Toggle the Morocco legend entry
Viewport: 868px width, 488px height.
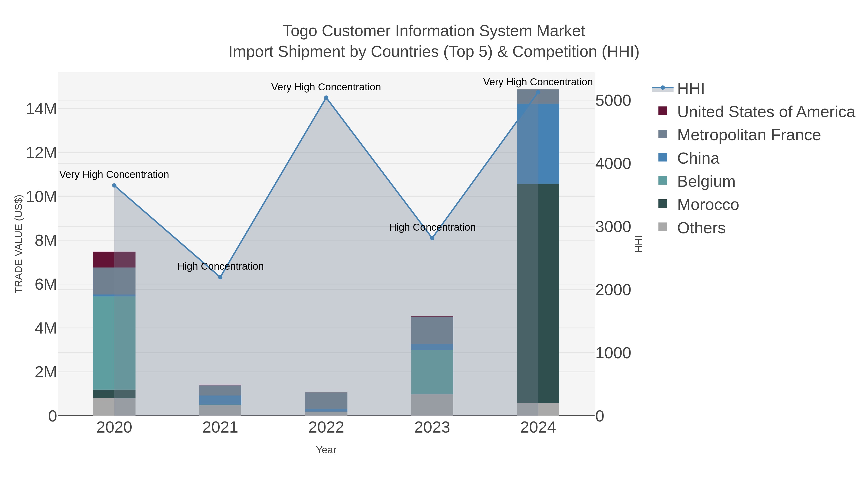(x=698, y=205)
